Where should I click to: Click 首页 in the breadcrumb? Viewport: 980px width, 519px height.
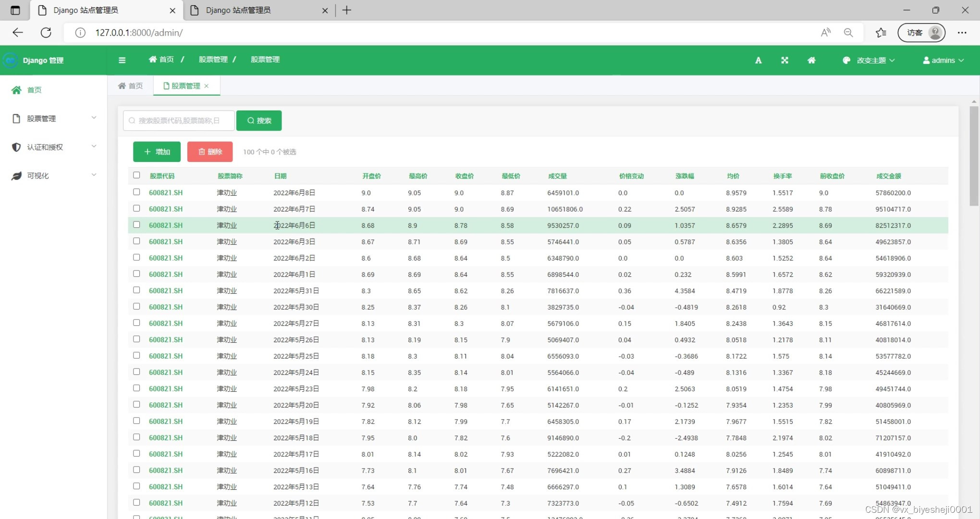(161, 60)
